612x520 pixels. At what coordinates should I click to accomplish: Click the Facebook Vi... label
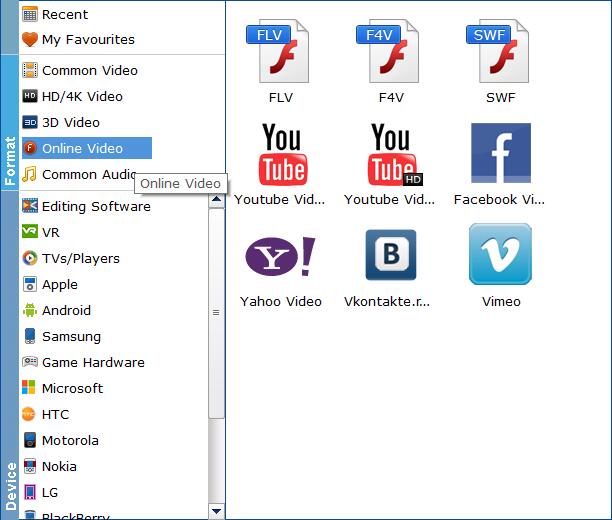pos(499,199)
